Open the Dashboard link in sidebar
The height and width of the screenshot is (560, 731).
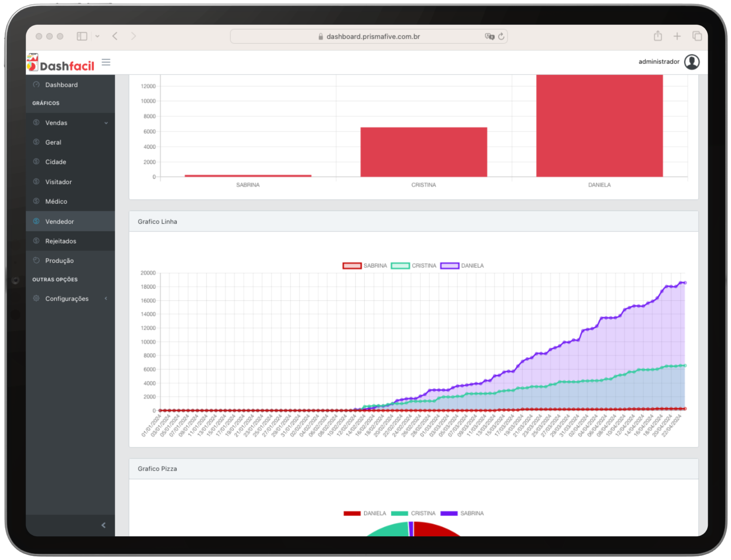tap(61, 85)
